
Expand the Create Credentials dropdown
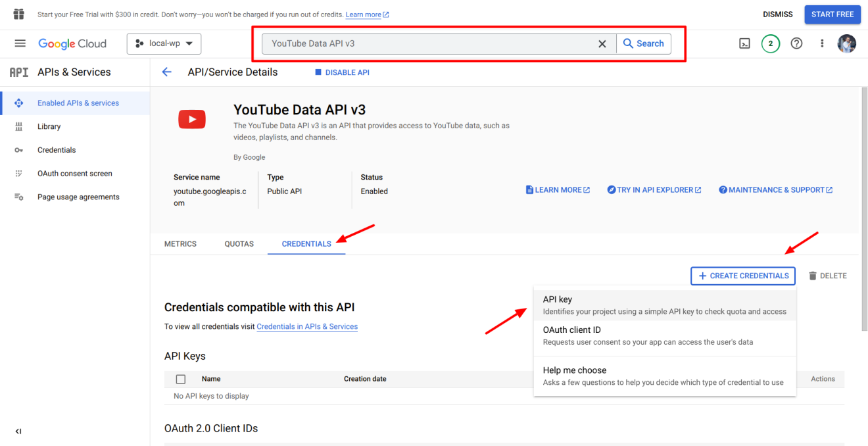tap(743, 276)
